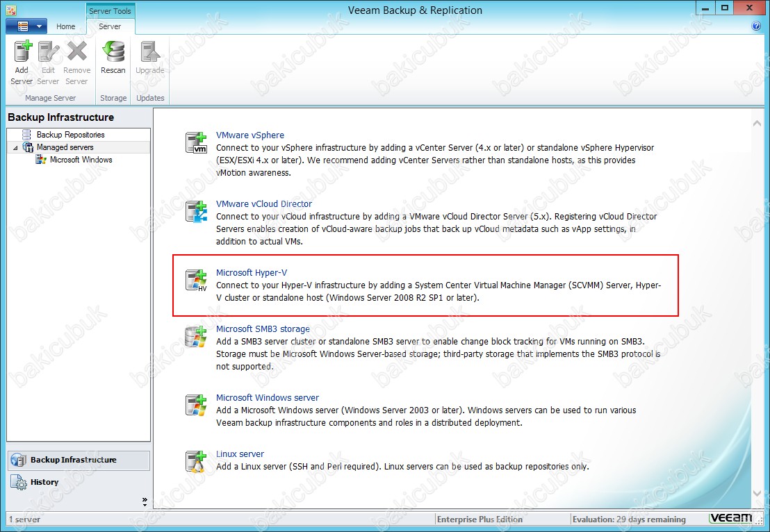
Task: Click 'Evaluation: 29 days remaining' status text
Action: [x=629, y=519]
